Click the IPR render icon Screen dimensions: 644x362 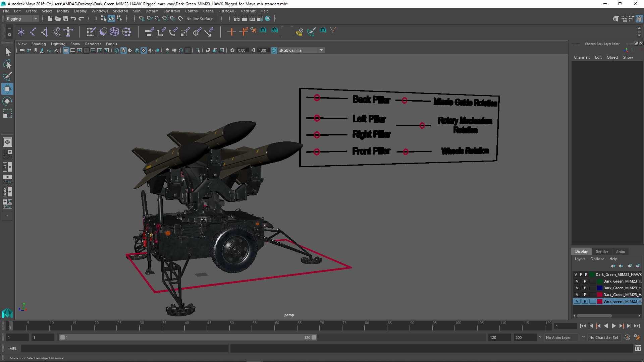[252, 19]
